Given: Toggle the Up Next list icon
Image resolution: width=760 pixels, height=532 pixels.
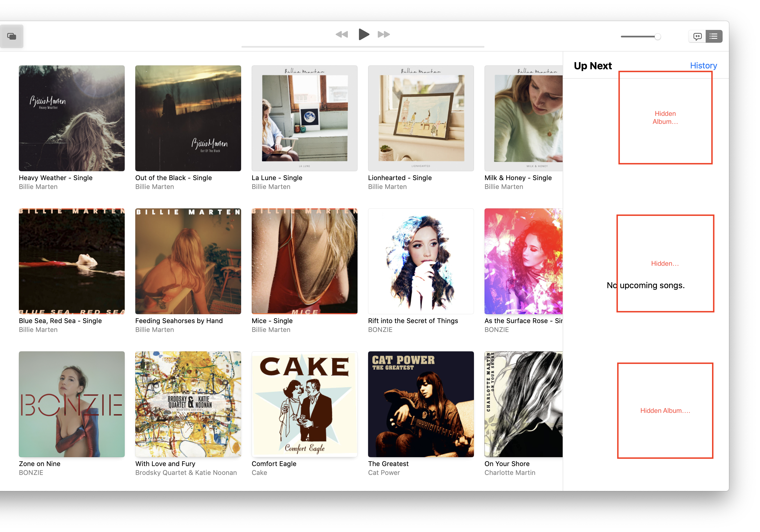Looking at the screenshot, I should 714,36.
